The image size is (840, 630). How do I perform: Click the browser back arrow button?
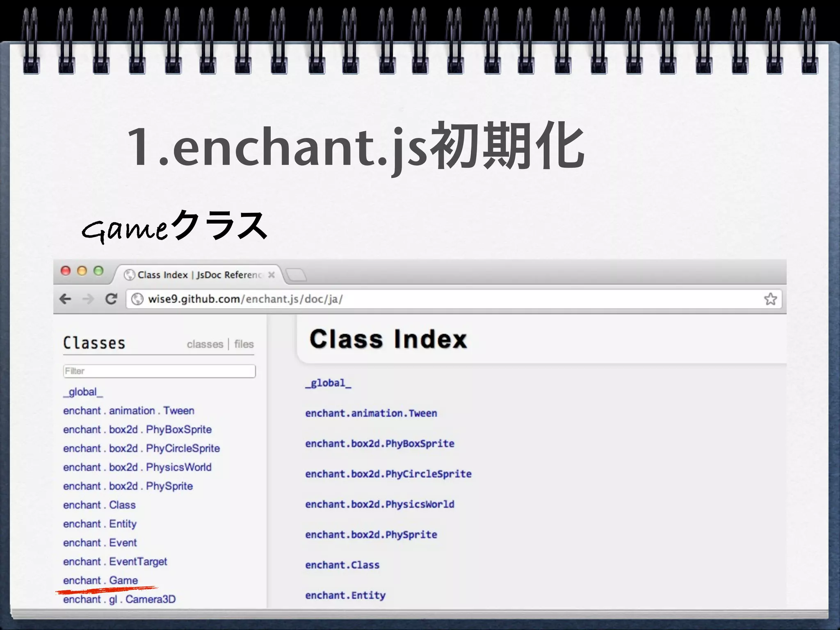point(65,299)
